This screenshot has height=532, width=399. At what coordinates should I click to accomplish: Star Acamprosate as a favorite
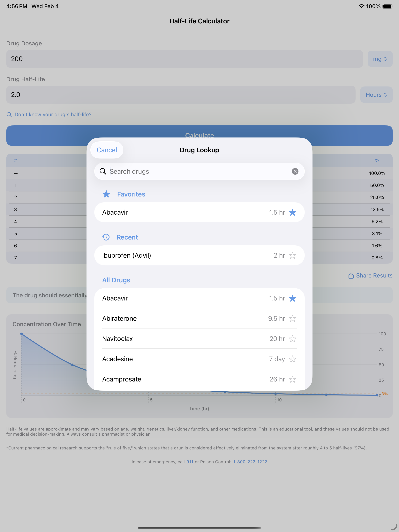click(x=292, y=379)
